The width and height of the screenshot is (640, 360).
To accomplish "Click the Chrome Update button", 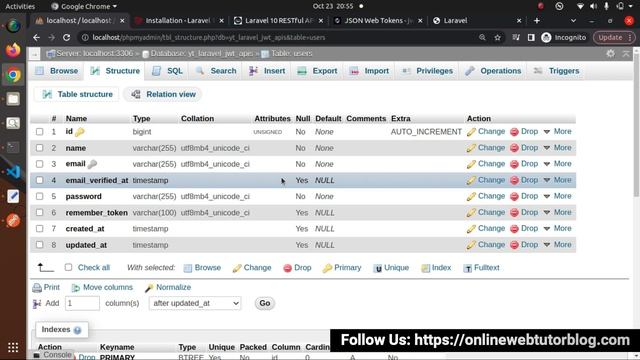I will click(x=613, y=38).
